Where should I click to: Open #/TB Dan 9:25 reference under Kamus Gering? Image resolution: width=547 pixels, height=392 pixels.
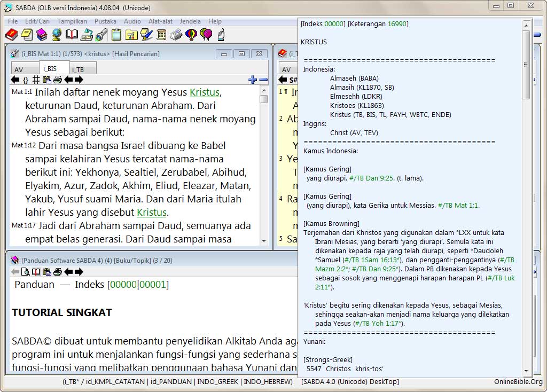pyautogui.click(x=371, y=178)
